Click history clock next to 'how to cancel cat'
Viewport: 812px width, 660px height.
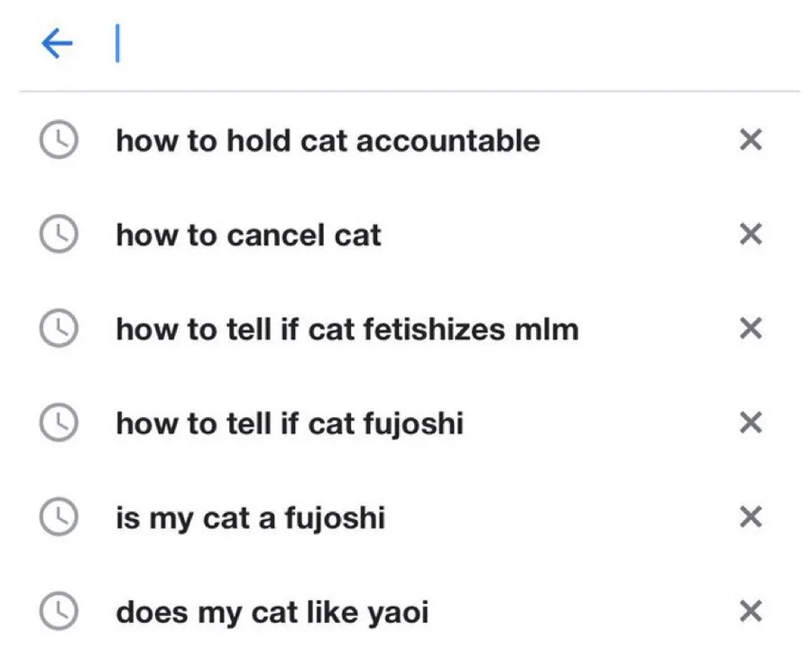click(60, 235)
